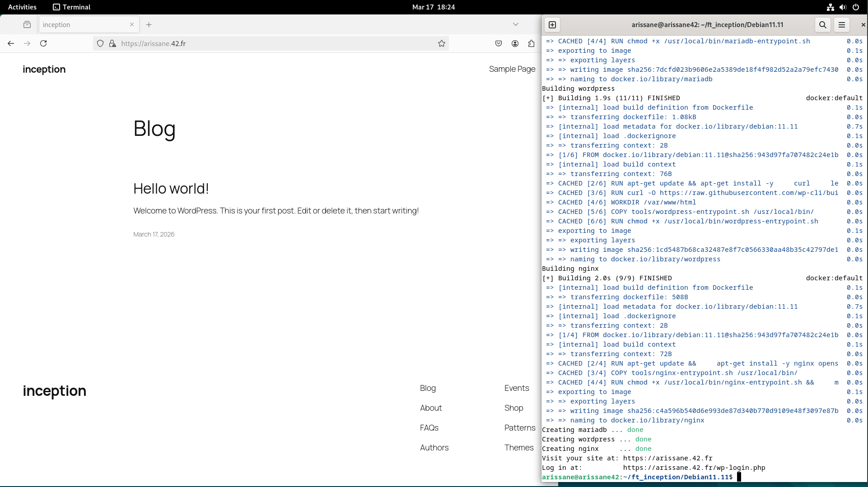The width and height of the screenshot is (868, 487).
Task: Click 'Building wordpress' terminal line
Action: coord(578,88)
